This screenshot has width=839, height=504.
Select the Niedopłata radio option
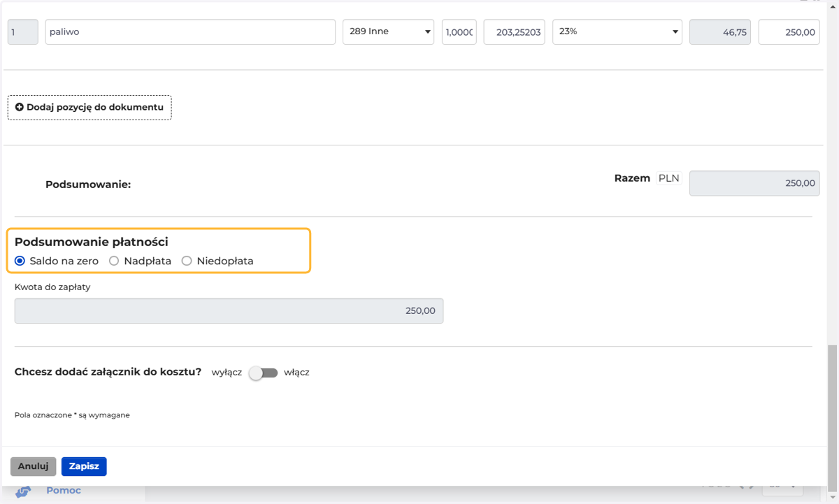coord(187,261)
